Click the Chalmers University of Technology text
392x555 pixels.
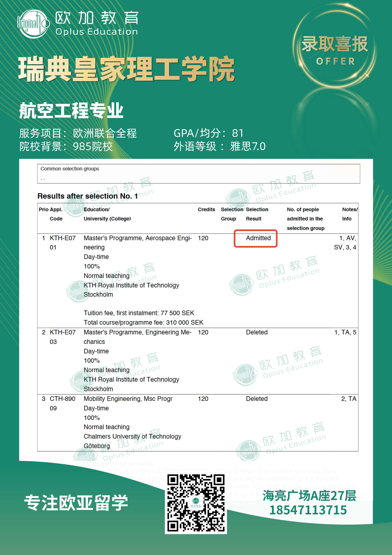pos(132,437)
